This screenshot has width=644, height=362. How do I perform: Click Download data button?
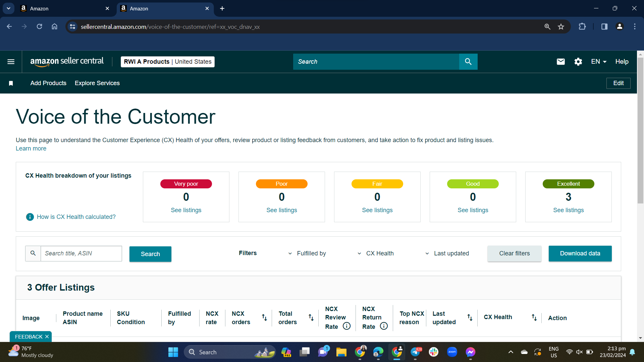coord(580,253)
